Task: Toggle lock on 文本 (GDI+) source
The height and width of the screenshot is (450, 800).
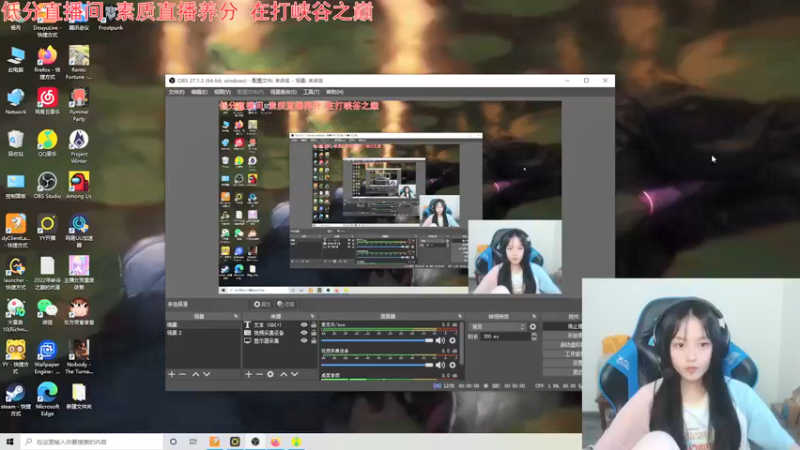Action: tap(313, 324)
